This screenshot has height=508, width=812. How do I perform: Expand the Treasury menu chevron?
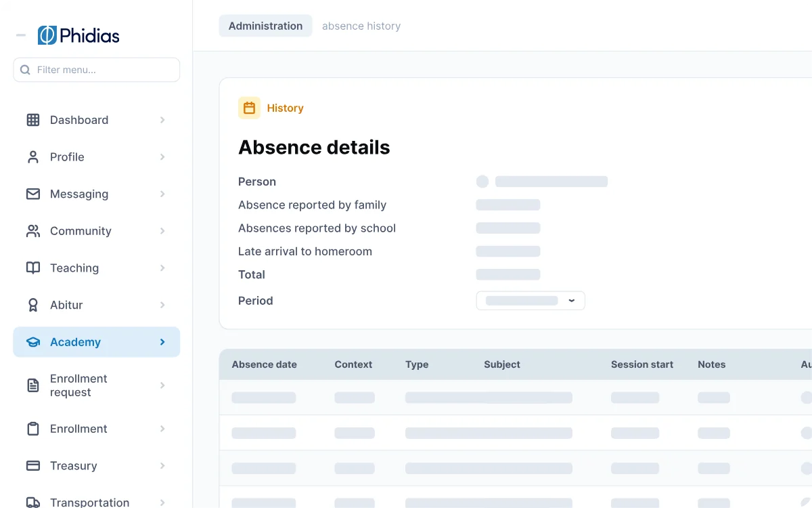click(162, 466)
